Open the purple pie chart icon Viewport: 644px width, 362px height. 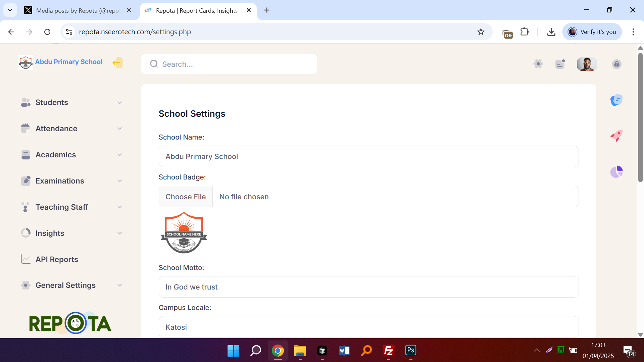[x=616, y=172]
